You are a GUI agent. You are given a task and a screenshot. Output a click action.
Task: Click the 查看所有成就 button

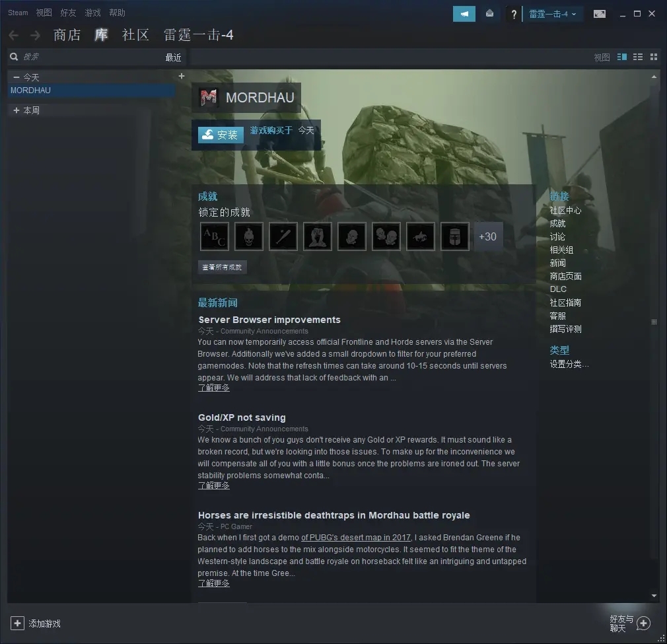point(222,267)
